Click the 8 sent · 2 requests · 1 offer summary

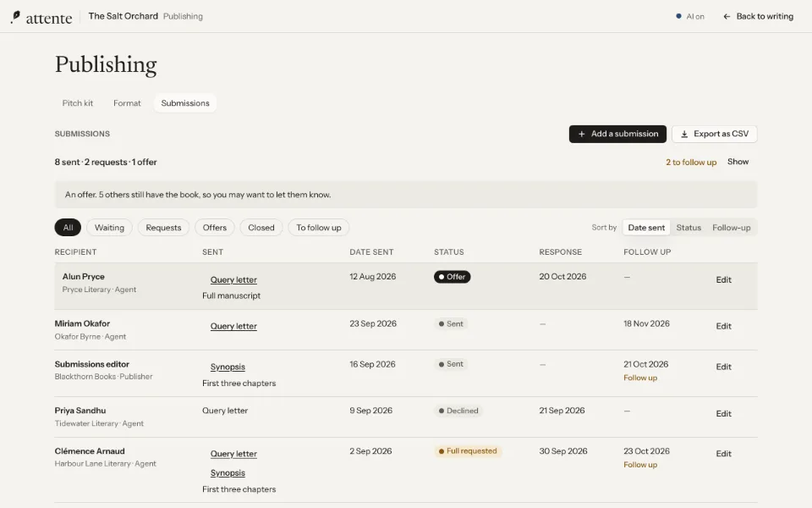pos(106,163)
